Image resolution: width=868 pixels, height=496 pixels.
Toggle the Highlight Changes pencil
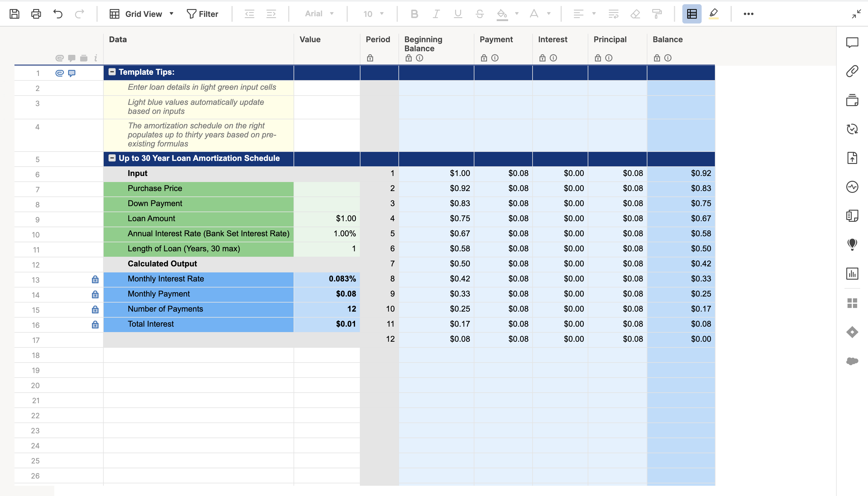(714, 14)
